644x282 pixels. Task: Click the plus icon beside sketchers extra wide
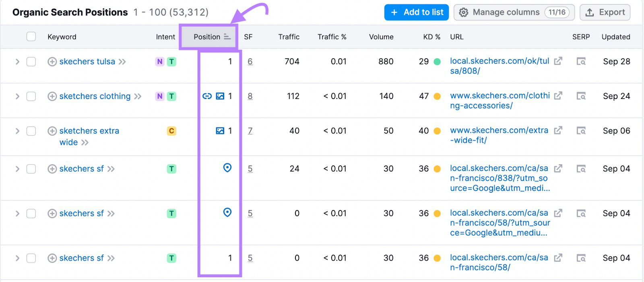click(x=52, y=131)
